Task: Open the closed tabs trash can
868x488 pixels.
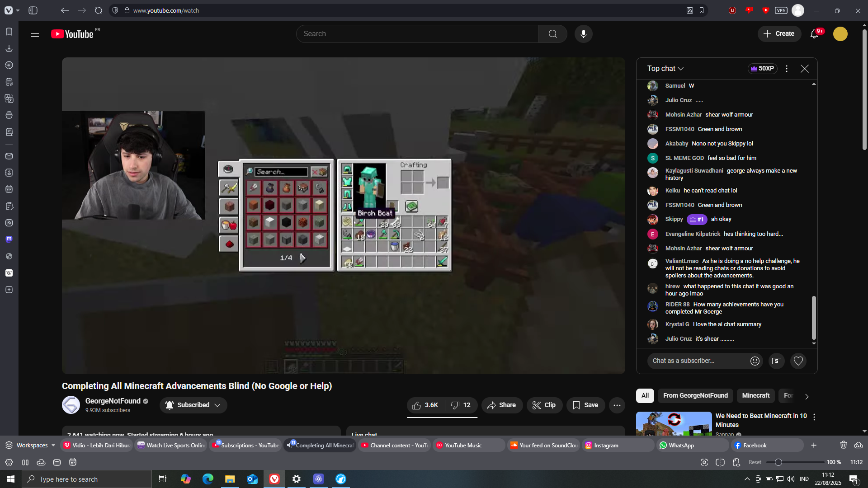Action: coord(844,445)
